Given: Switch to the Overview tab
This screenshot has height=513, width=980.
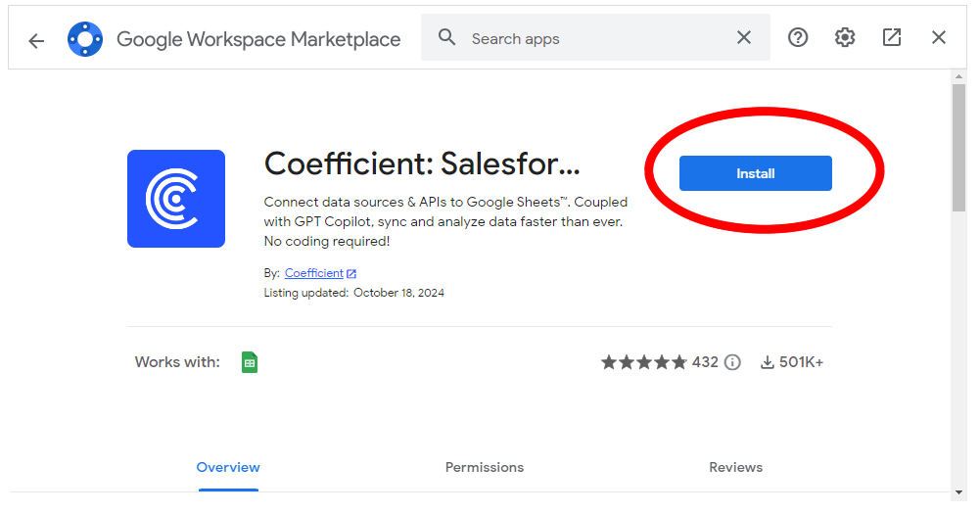Looking at the screenshot, I should point(228,467).
